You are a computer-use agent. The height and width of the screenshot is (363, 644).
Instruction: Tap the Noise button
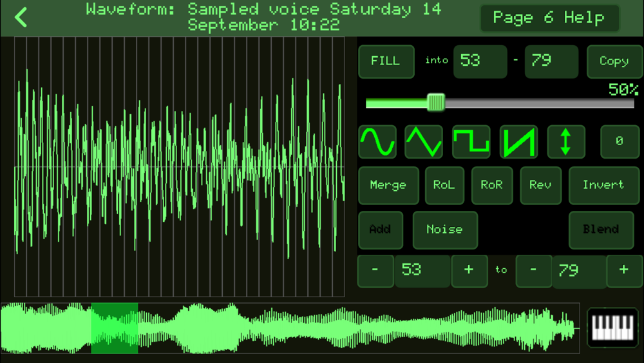pyautogui.click(x=445, y=230)
